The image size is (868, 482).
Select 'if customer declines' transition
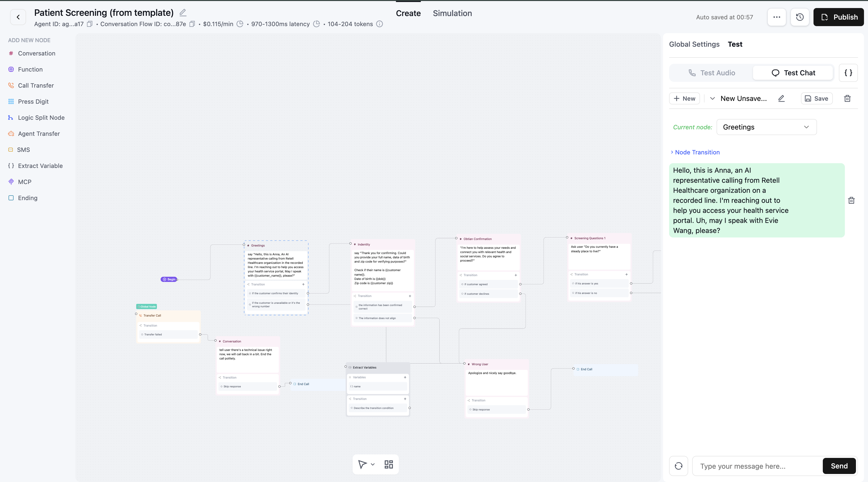(x=489, y=294)
